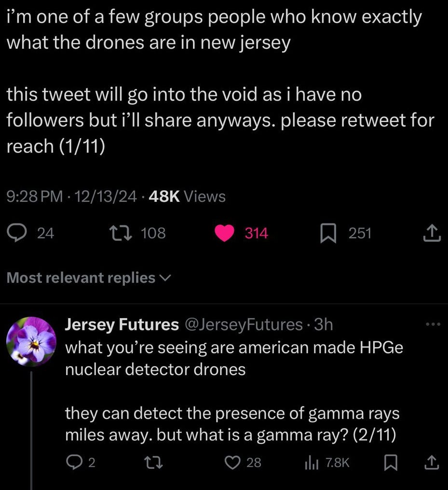This screenshot has height=490, width=448.
Task: Open the three-dot menu on the reply
Action: [432, 324]
